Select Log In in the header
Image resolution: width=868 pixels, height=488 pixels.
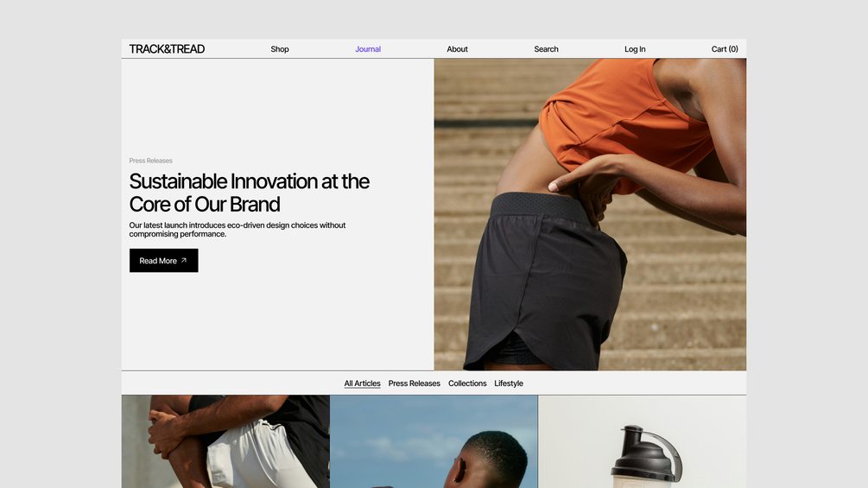coord(635,48)
